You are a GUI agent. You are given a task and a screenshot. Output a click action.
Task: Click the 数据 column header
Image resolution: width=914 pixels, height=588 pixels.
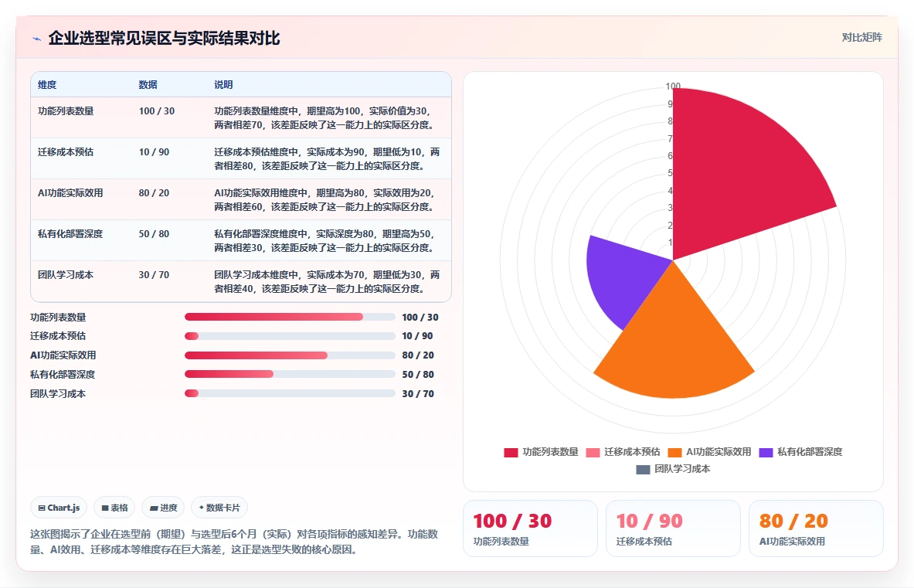point(148,84)
